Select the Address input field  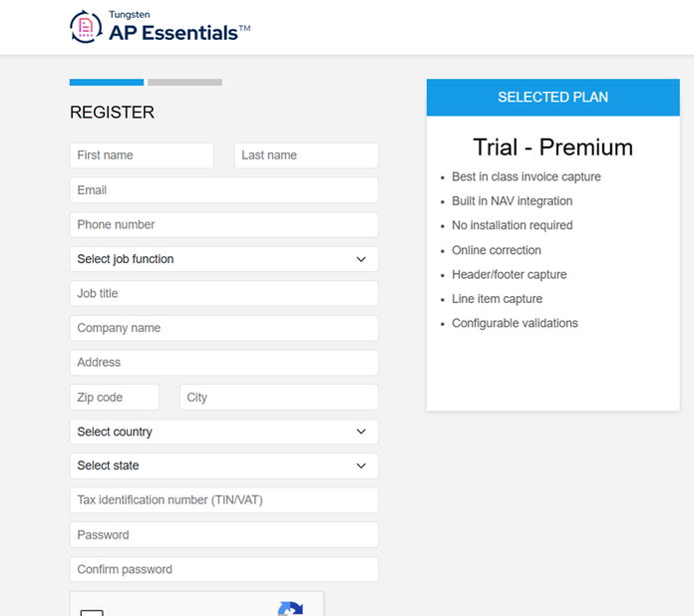(224, 363)
